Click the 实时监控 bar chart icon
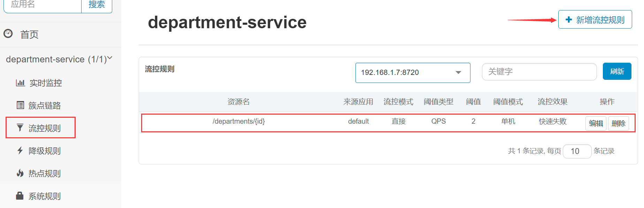Viewport: 644px width, 208px height. coord(20,83)
